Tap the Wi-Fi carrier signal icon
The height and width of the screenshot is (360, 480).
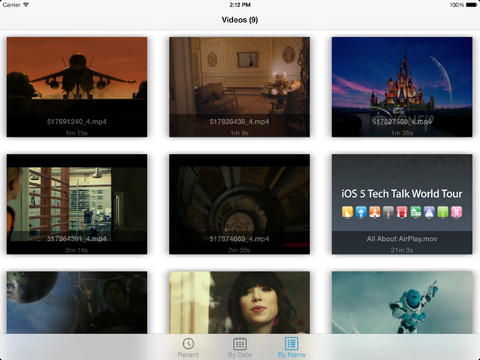[26, 5]
